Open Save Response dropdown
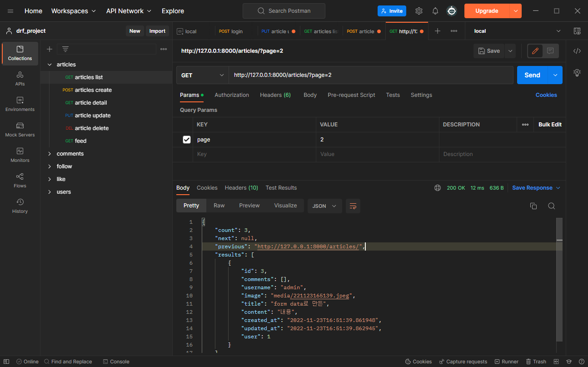Screen dimensions: 588x367 pos(536,188)
